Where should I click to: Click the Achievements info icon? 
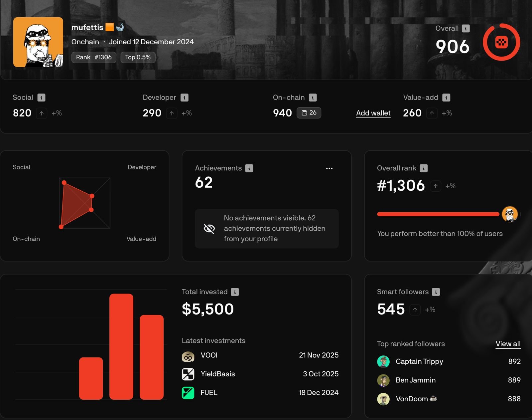(x=249, y=168)
